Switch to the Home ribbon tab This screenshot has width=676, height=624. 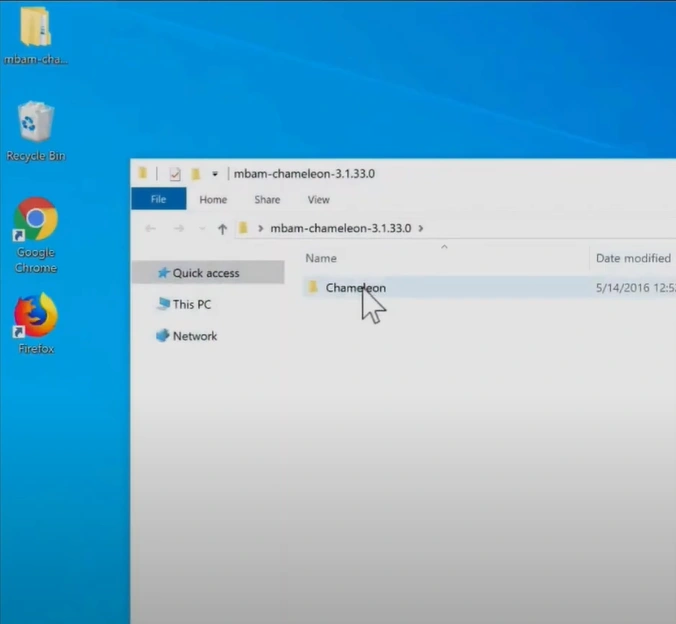213,199
